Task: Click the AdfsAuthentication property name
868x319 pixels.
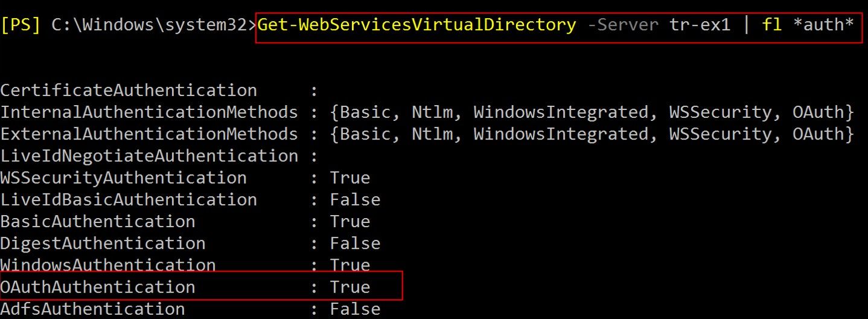Action: pos(92,309)
